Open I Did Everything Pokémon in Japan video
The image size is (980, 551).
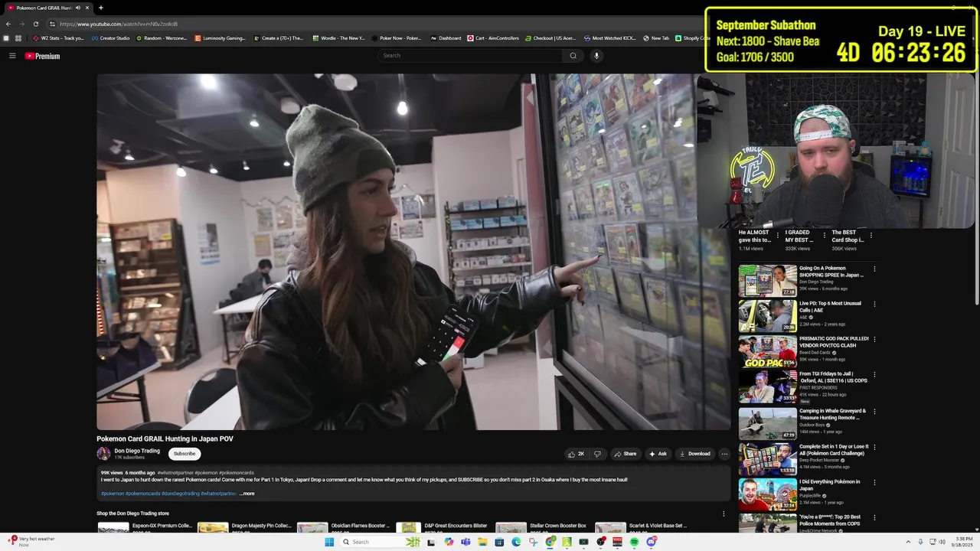(804, 494)
